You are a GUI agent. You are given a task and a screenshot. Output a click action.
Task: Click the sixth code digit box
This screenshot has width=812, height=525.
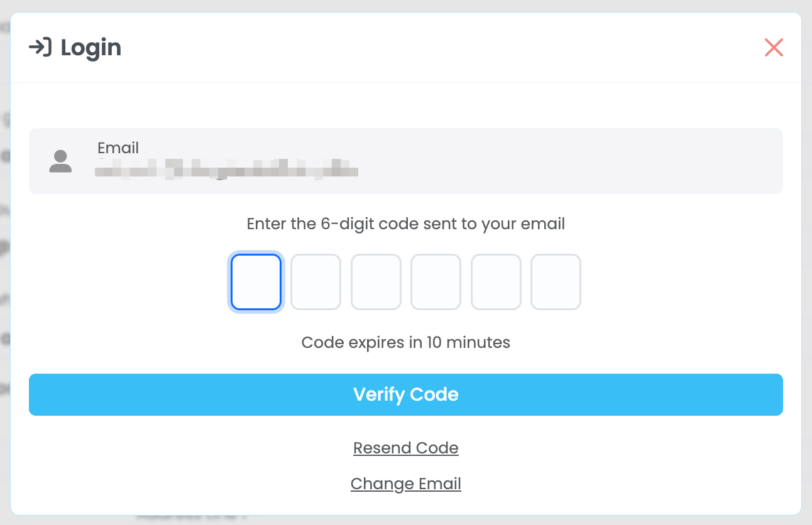[x=556, y=282]
